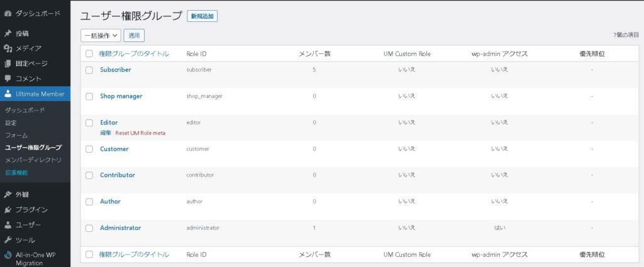Open the Shop manager role link
Screen dimensions: 644x267
click(121, 96)
